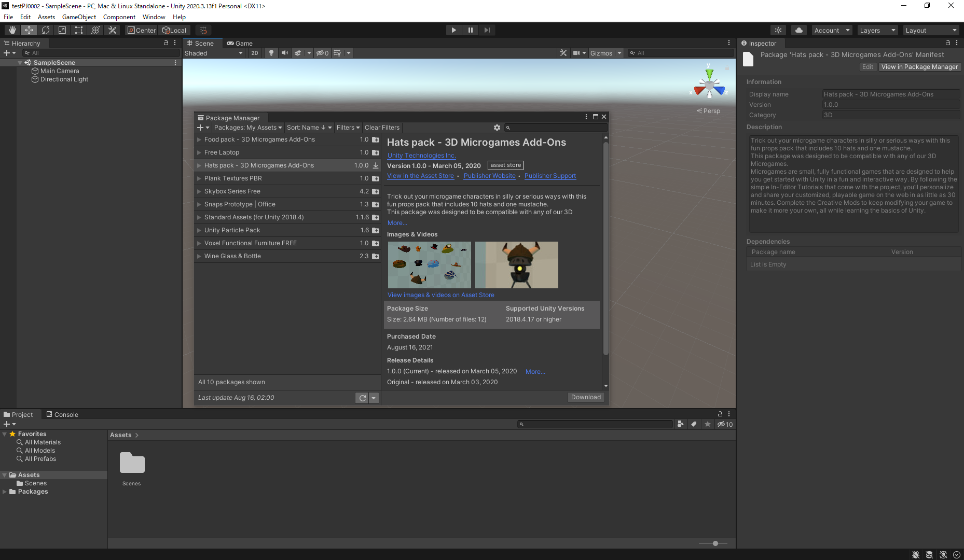Open Shaded draw mode dropdown
This screenshot has height=560, width=964.
(x=214, y=53)
